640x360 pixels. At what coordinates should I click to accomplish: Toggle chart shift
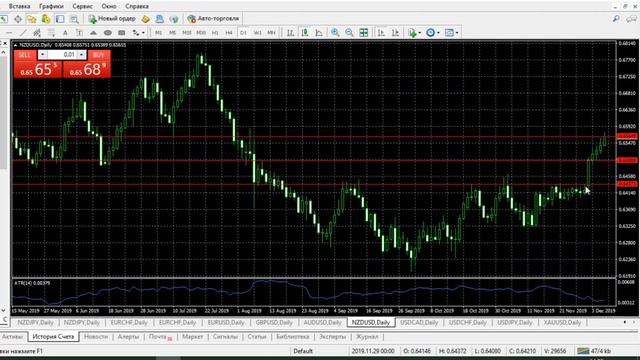395,33
